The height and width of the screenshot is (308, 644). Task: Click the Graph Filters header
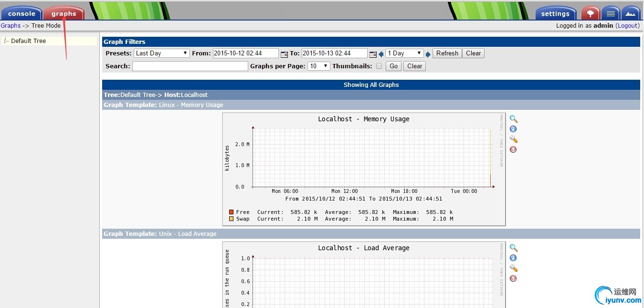[x=371, y=42]
